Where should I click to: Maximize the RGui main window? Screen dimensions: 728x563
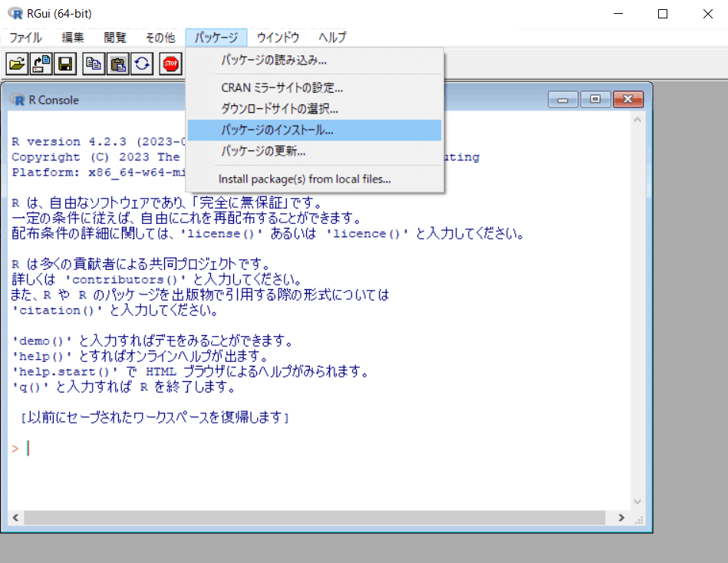(x=663, y=14)
